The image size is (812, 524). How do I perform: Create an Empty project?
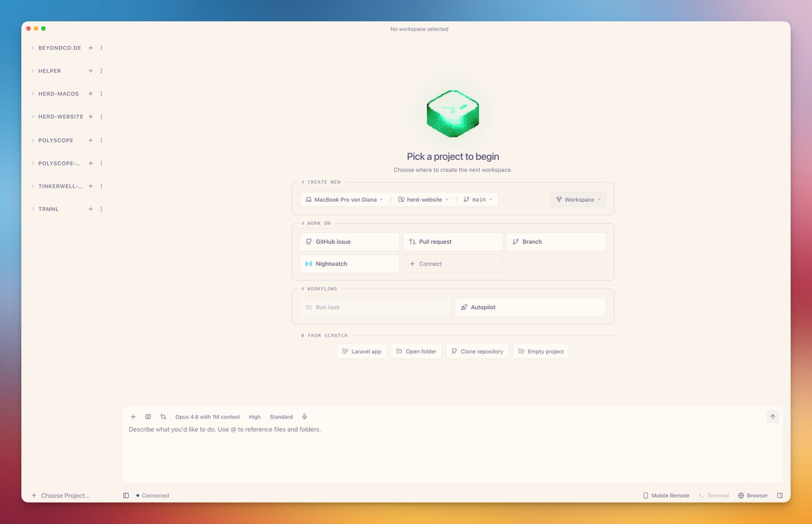click(541, 351)
